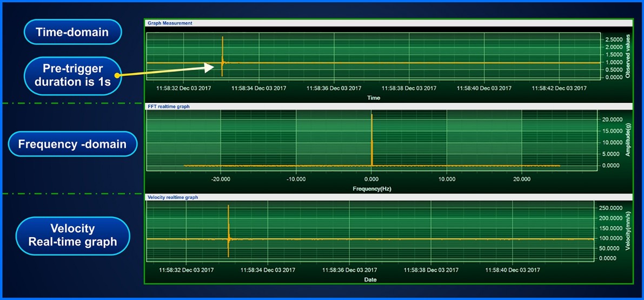Click the orange spike in the Graph Measurement plot
Screen dimensions: 644x300
pos(222,56)
